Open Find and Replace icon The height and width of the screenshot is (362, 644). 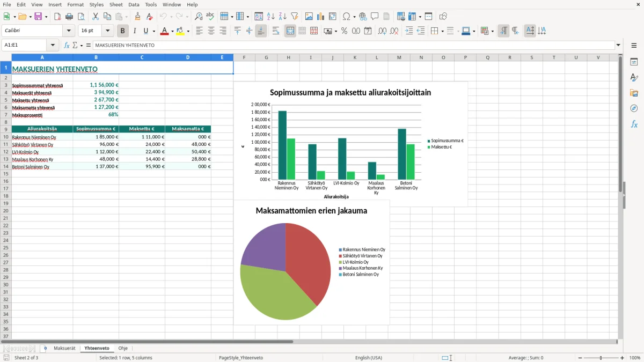(x=199, y=17)
